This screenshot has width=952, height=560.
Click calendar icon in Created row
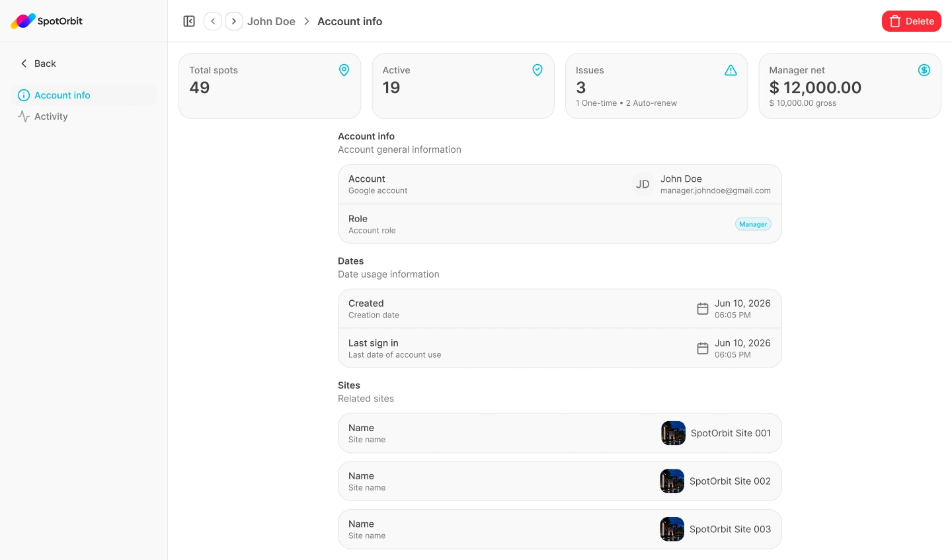703,309
